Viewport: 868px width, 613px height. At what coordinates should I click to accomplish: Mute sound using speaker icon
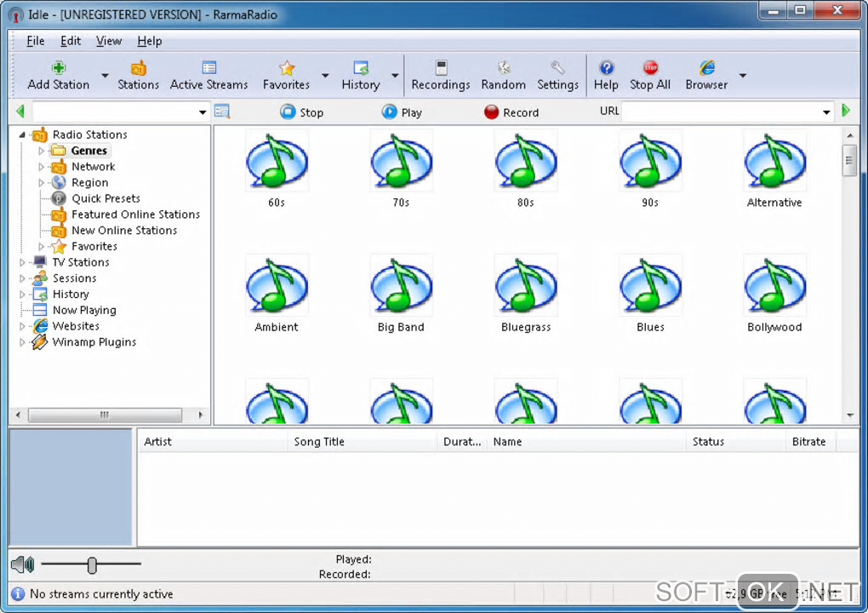click(x=23, y=564)
